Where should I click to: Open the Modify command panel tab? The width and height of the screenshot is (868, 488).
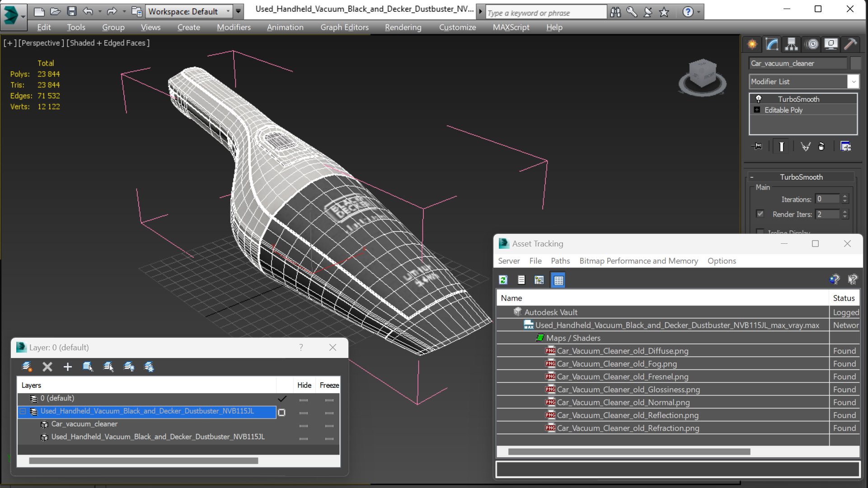tap(772, 44)
